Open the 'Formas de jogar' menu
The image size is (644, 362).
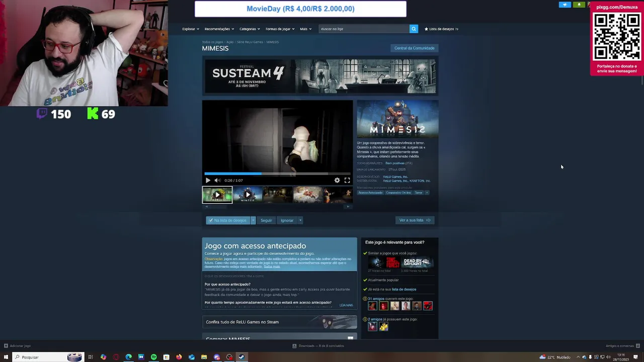coord(280,29)
